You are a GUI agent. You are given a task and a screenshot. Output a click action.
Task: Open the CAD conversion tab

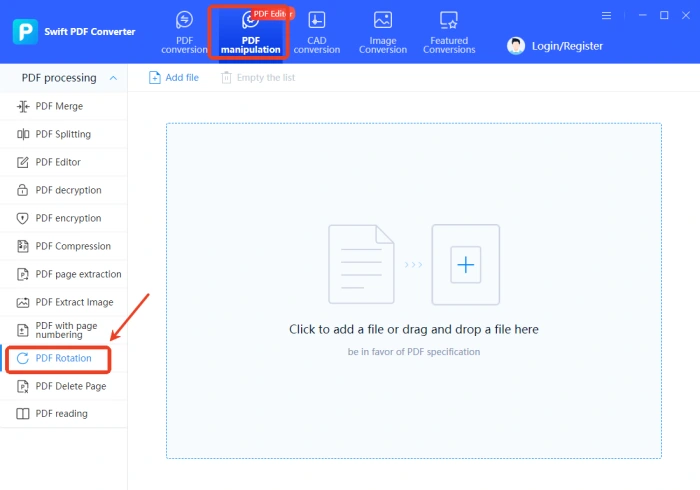tap(317, 32)
